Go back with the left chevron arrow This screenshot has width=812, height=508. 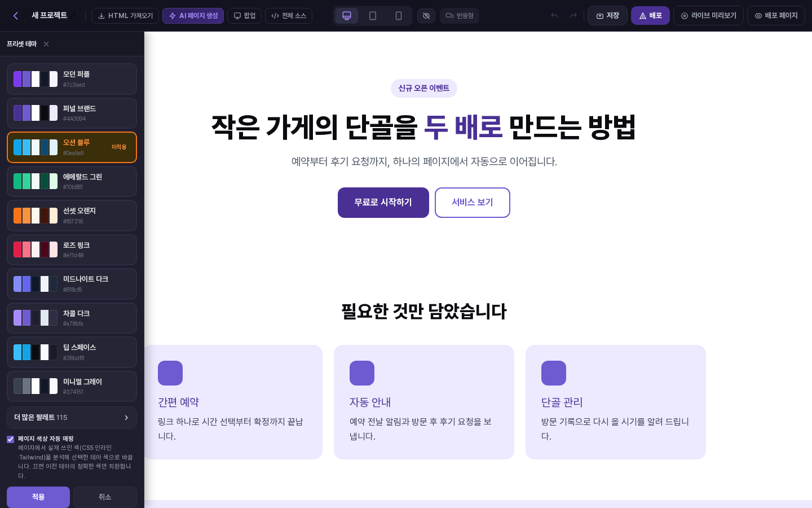[x=16, y=16]
